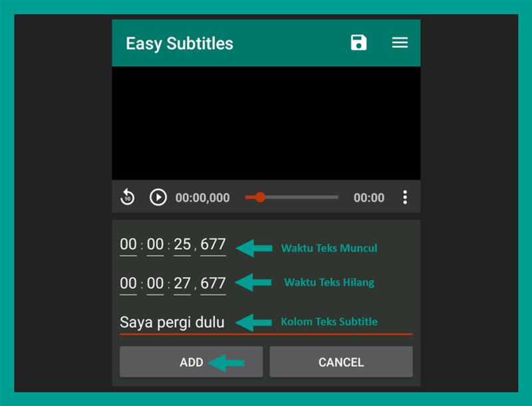
Task: Click the current time 00:00,000 readout
Action: pyautogui.click(x=203, y=197)
